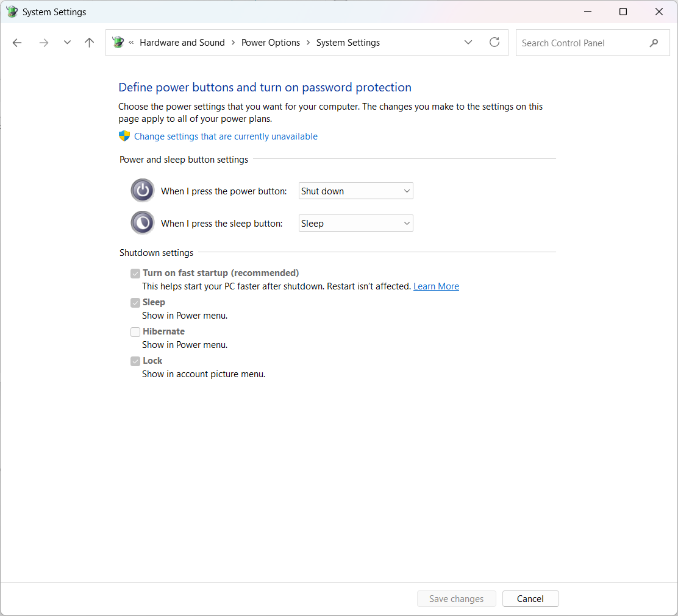Toggle the Hibernate checkbox
Screen dimensions: 678x616
click(x=135, y=332)
